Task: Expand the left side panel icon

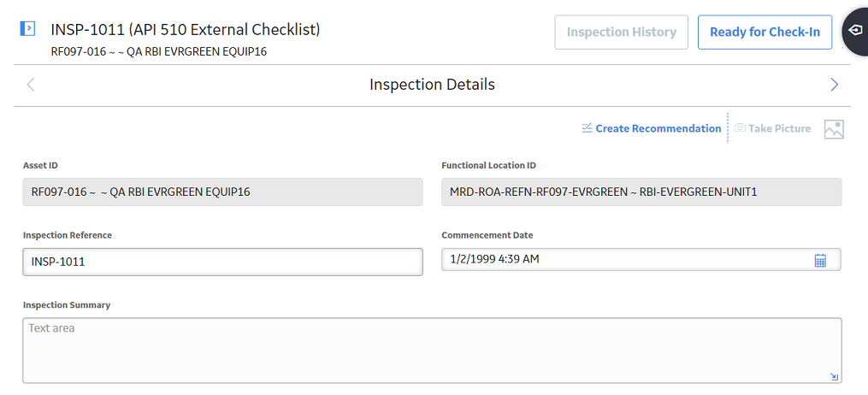Action: (27, 28)
